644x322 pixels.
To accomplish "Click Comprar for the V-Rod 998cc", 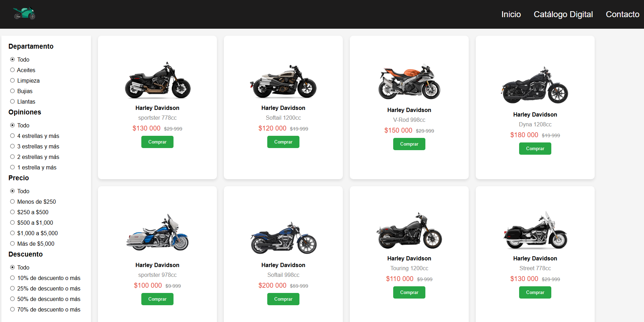I will [x=409, y=144].
